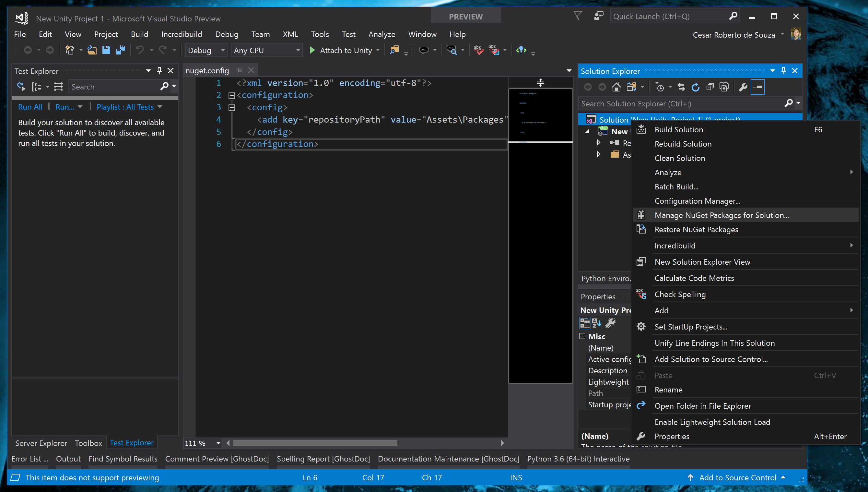The height and width of the screenshot is (492, 868).
Task: Click the notifications filter flag icon
Action: coord(578,16)
